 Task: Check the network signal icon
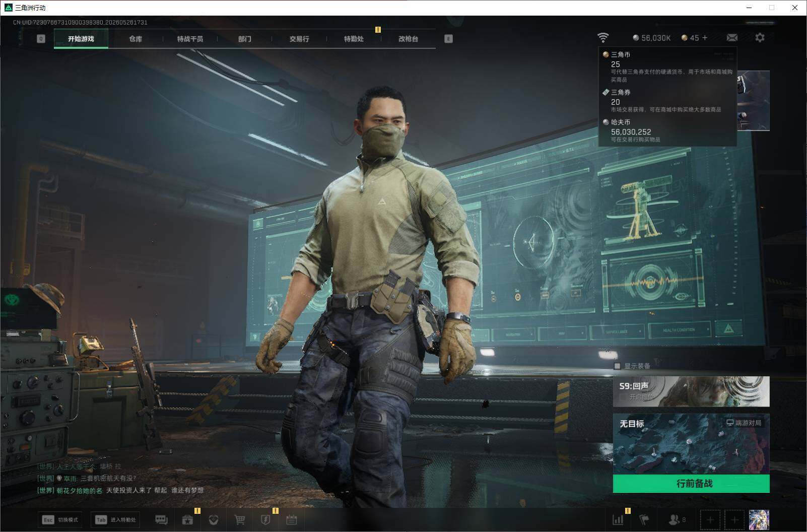point(603,38)
